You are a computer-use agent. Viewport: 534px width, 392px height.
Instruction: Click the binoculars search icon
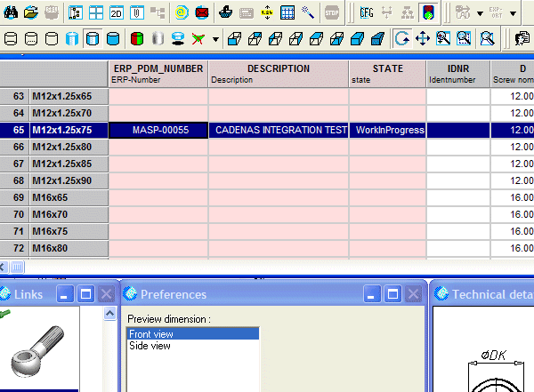tap(11, 12)
